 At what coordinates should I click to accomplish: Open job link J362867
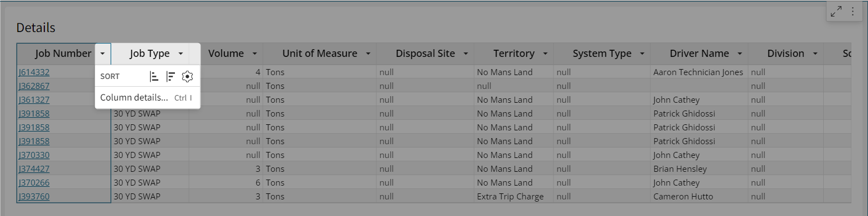click(34, 86)
